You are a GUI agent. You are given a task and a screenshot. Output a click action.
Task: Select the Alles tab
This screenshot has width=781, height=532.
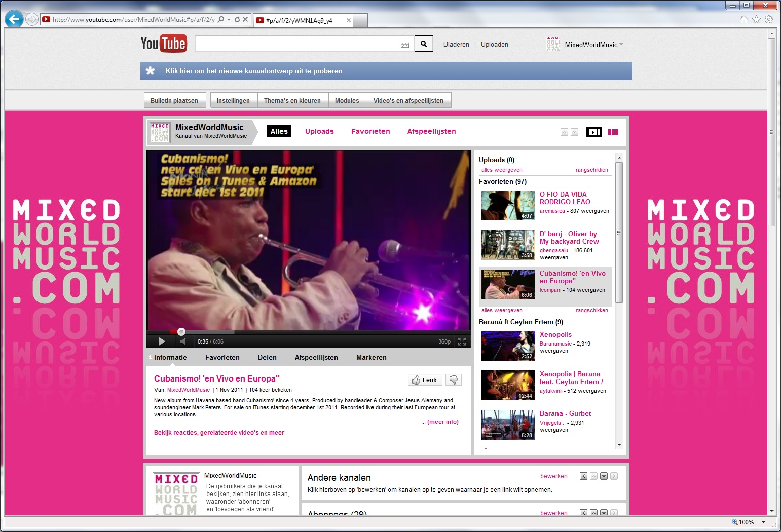[x=279, y=131]
